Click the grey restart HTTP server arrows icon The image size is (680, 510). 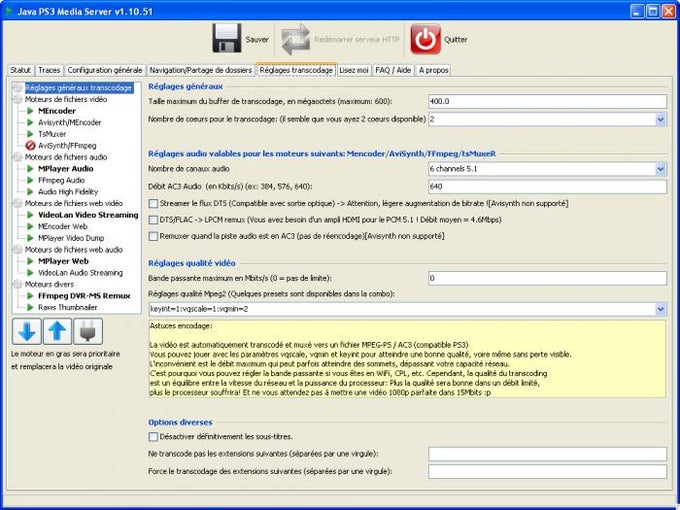coord(295,39)
